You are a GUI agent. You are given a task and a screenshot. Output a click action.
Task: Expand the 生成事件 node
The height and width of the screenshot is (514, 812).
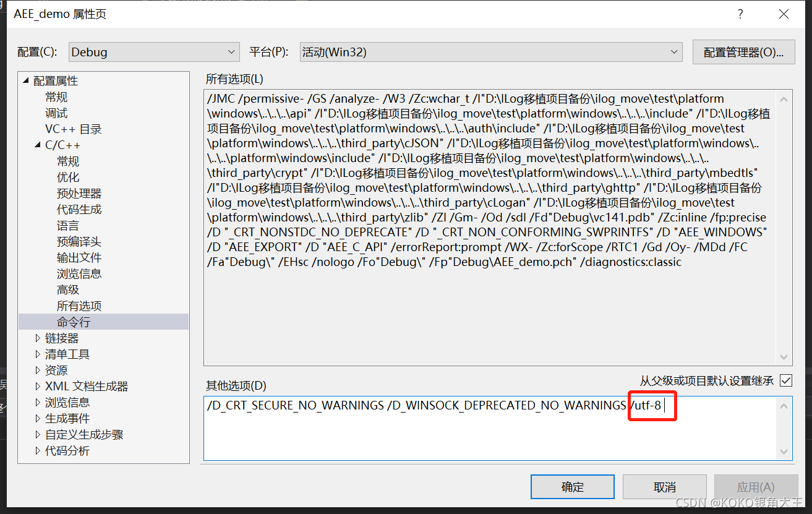point(38,419)
